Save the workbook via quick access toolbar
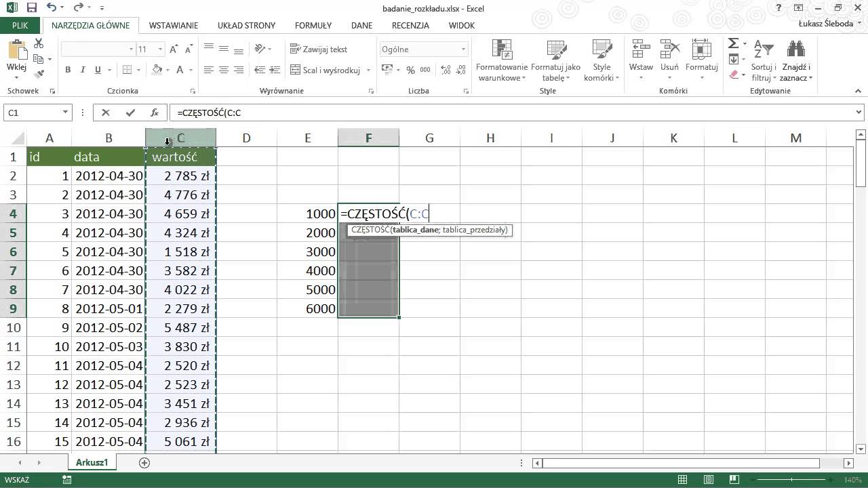Viewport: 868px width, 488px height. click(x=32, y=8)
